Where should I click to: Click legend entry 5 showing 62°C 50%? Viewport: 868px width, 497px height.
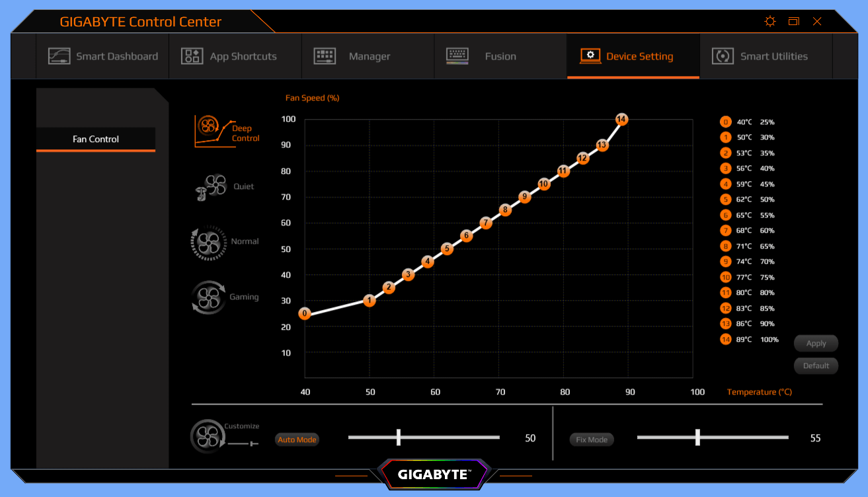(x=748, y=200)
